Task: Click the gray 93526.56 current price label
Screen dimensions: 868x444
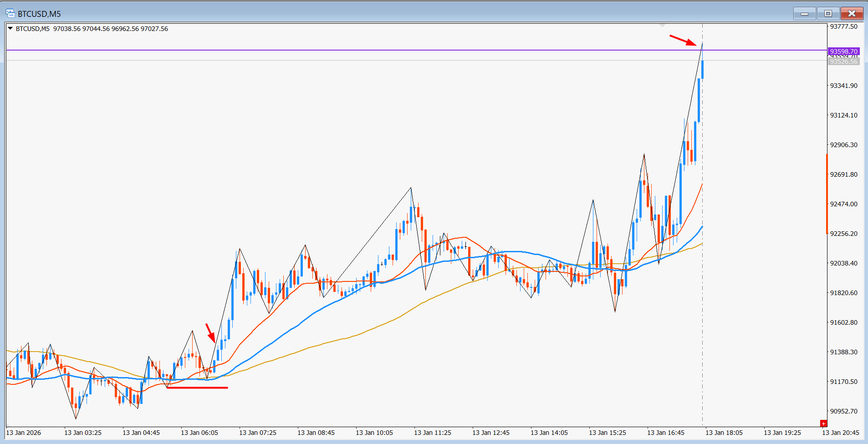Action: coord(843,61)
